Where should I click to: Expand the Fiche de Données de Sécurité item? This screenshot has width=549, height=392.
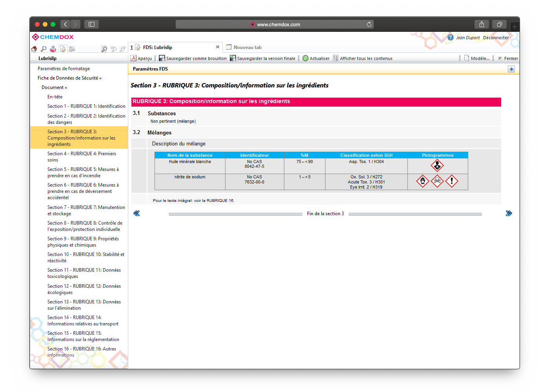69,78
